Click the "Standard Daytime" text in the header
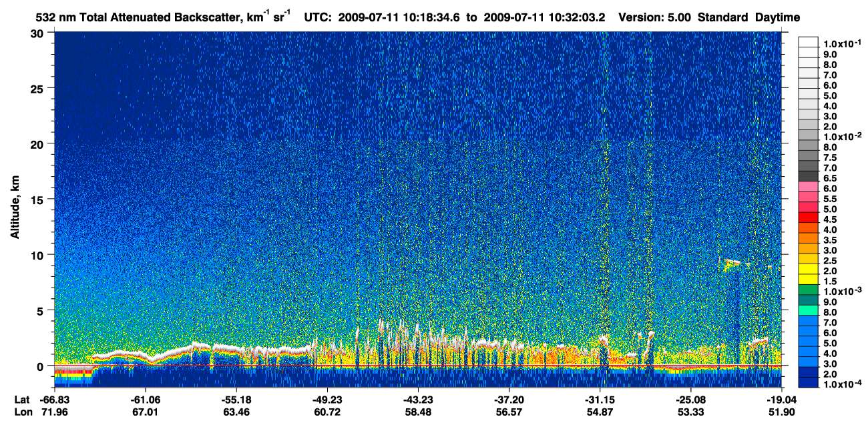Viewport: 868px width, 445px height. click(x=749, y=18)
